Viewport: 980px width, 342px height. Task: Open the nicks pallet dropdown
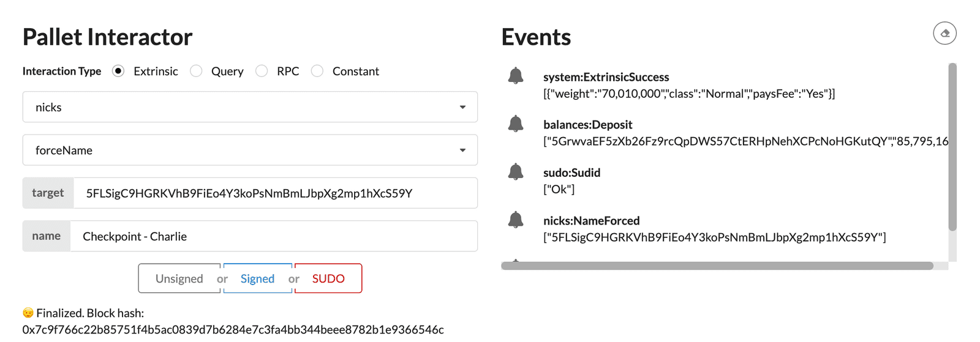pyautogui.click(x=250, y=107)
